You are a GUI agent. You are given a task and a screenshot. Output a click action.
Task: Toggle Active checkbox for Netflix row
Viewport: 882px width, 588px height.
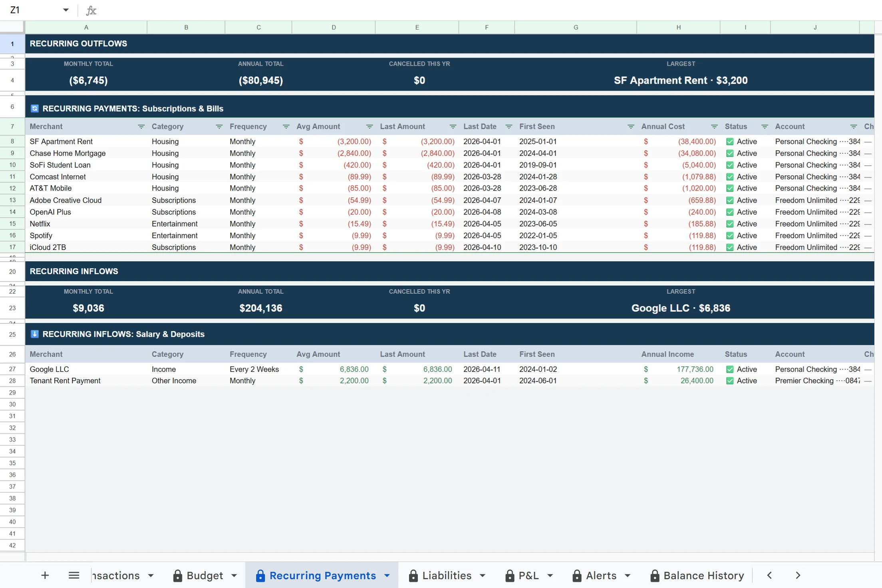click(x=730, y=224)
